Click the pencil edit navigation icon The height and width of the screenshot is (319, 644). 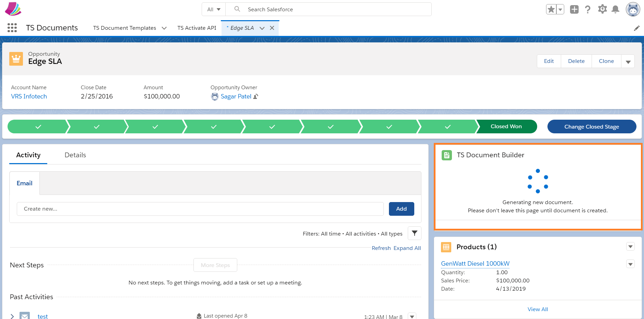click(x=636, y=28)
